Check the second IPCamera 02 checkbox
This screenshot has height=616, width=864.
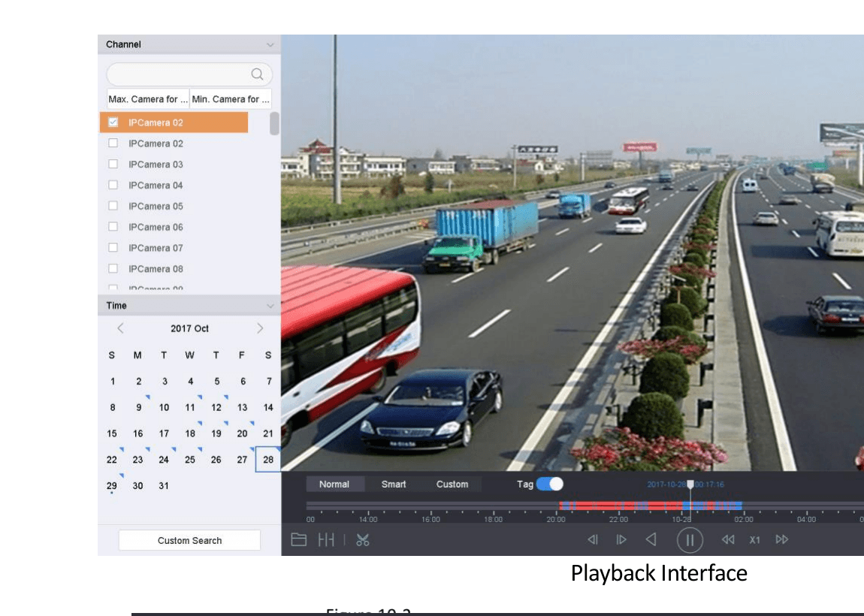113,143
